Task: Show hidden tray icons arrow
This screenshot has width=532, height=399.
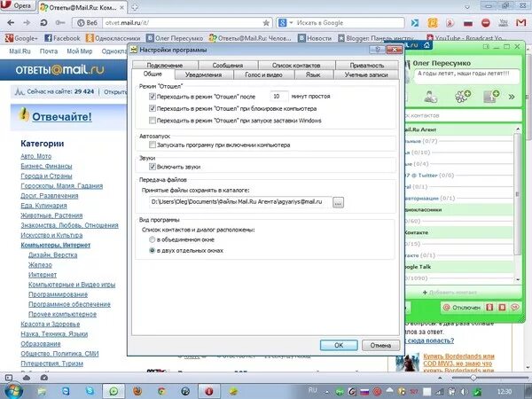Action: tap(326, 392)
